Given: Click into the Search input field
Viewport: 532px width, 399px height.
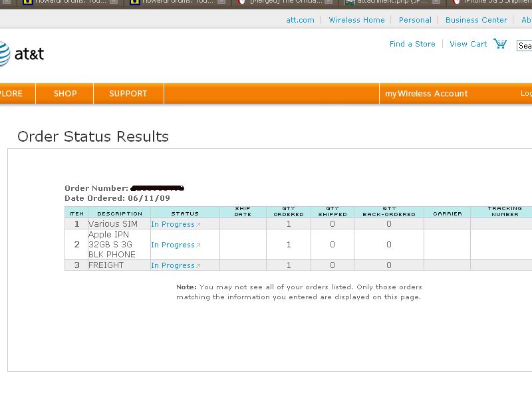Looking at the screenshot, I should [525, 45].
